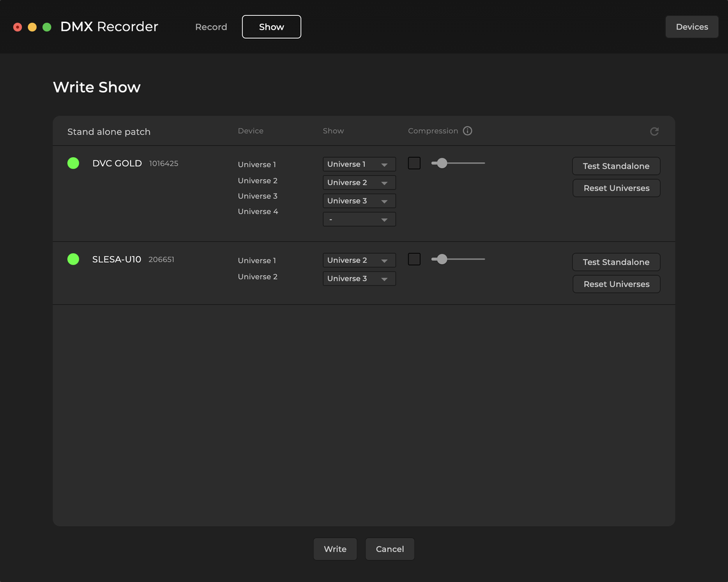Enable compression for DVC GOLD
The image size is (728, 582).
(x=414, y=163)
